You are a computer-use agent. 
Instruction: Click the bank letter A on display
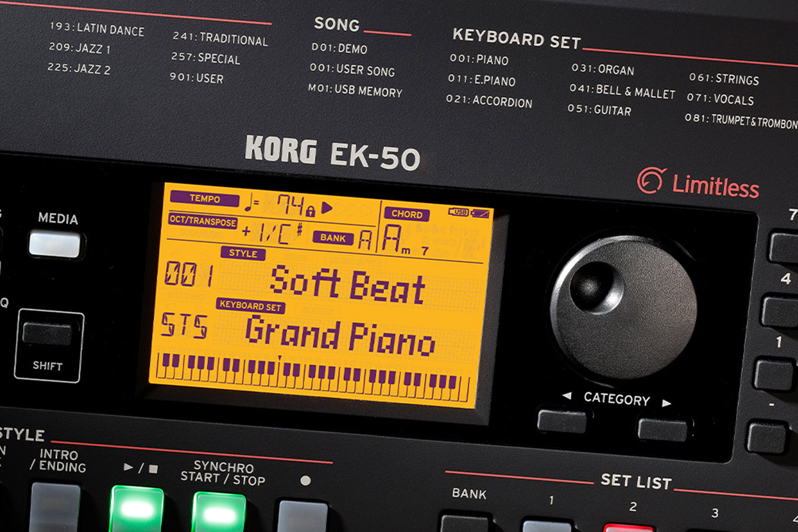coord(365,239)
